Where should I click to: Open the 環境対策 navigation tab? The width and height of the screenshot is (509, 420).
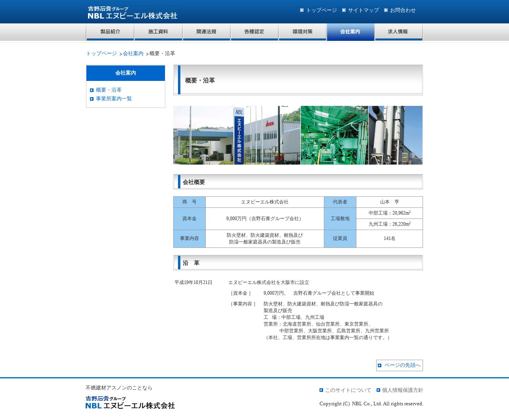(x=302, y=32)
